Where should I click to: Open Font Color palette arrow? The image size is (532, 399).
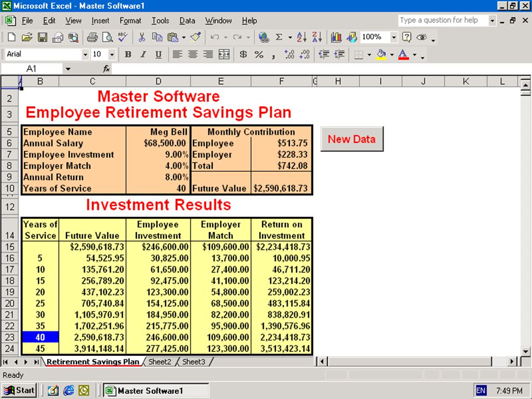click(415, 54)
